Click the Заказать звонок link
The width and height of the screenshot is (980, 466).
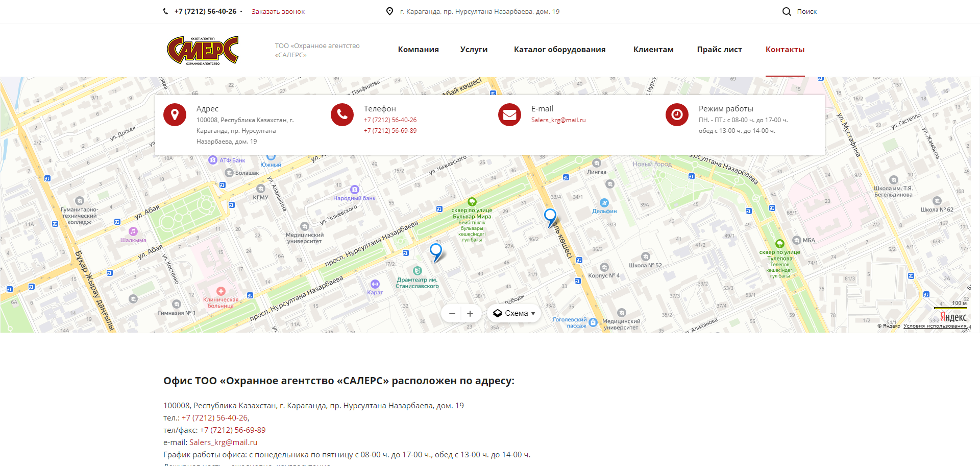pos(278,12)
